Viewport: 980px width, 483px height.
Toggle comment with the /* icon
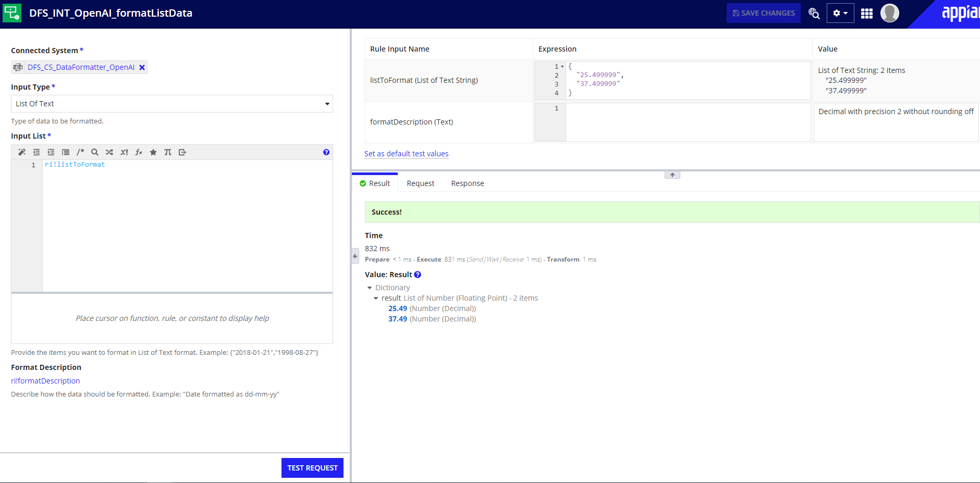pos(80,152)
